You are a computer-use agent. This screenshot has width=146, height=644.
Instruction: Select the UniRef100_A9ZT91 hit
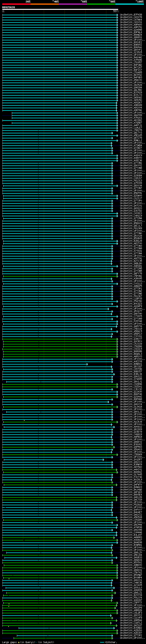pyautogui.click(x=131, y=259)
